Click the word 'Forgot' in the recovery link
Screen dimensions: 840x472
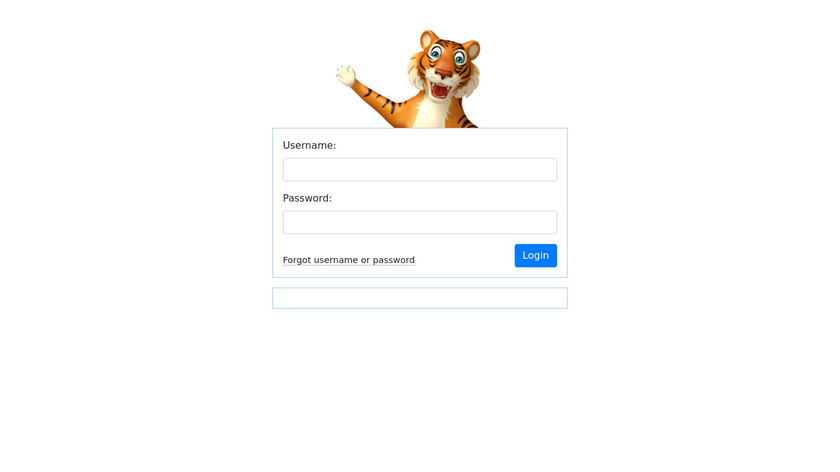297,260
